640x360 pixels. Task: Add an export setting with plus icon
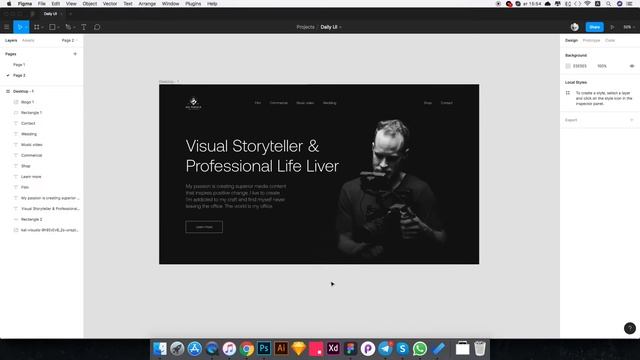tap(632, 120)
